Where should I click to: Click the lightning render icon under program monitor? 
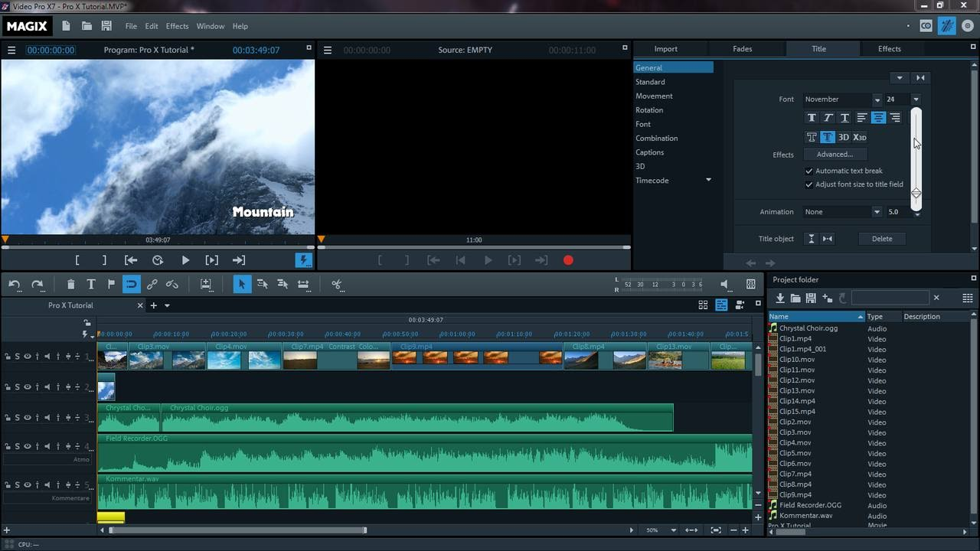tap(304, 260)
